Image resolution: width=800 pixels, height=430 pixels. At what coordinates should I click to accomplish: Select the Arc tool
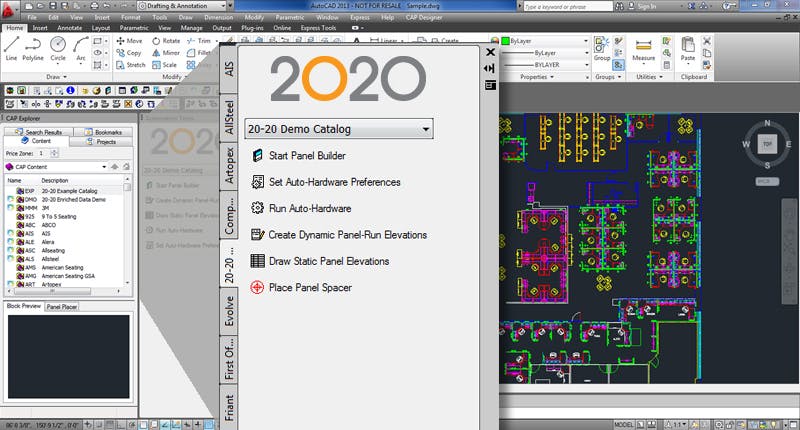(x=81, y=49)
